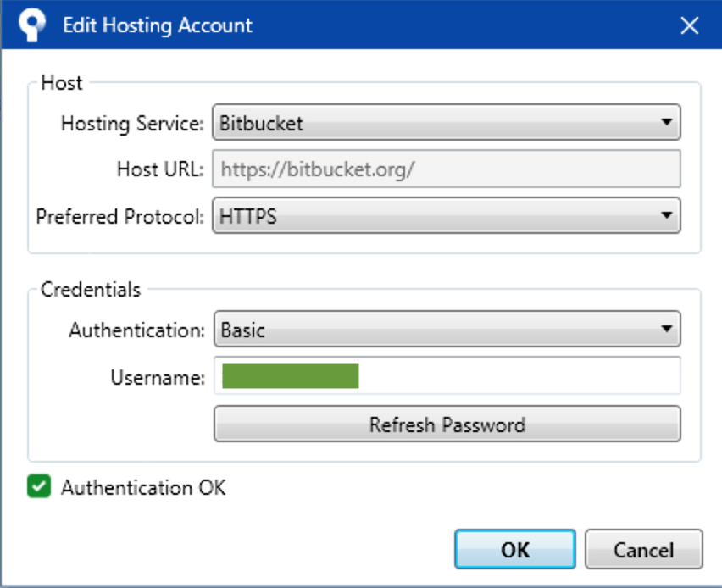Confirm the dialog with OK

[x=515, y=549]
